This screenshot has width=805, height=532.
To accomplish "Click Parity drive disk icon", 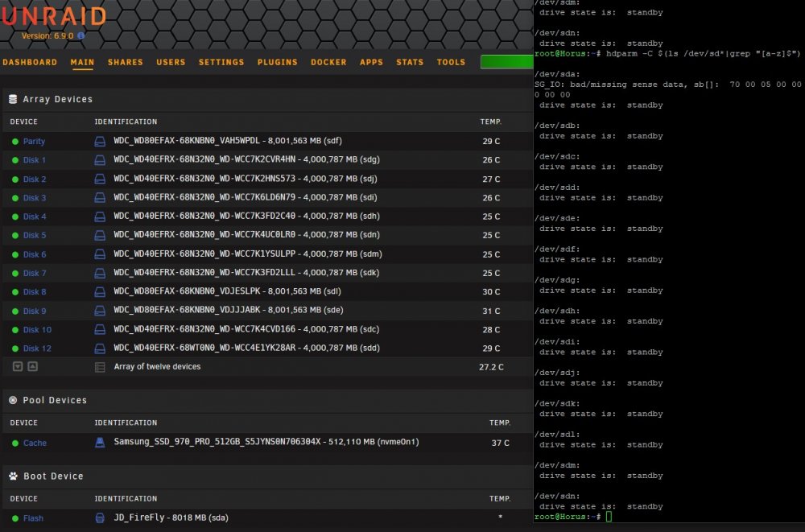I will 100,141.
